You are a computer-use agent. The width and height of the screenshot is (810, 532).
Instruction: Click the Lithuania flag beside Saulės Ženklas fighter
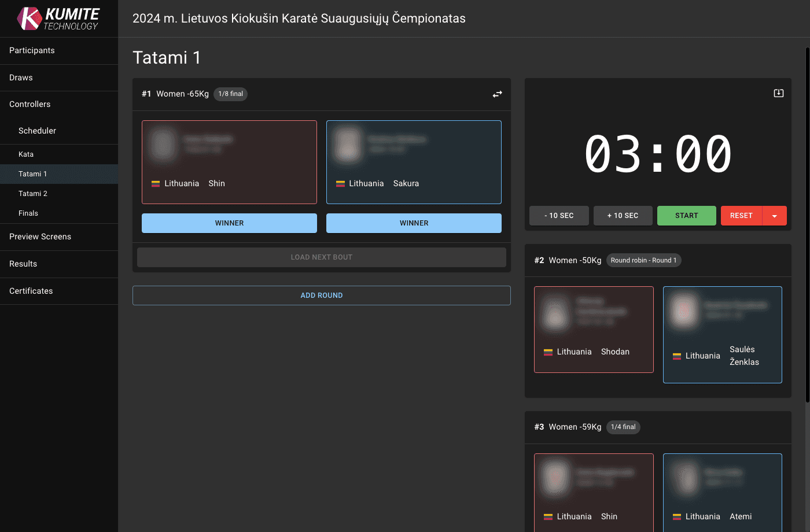(x=676, y=356)
